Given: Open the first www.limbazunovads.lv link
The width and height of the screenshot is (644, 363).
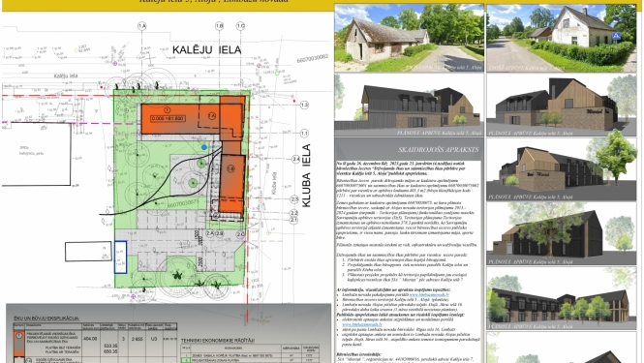Looking at the screenshot, I should click(429, 295).
